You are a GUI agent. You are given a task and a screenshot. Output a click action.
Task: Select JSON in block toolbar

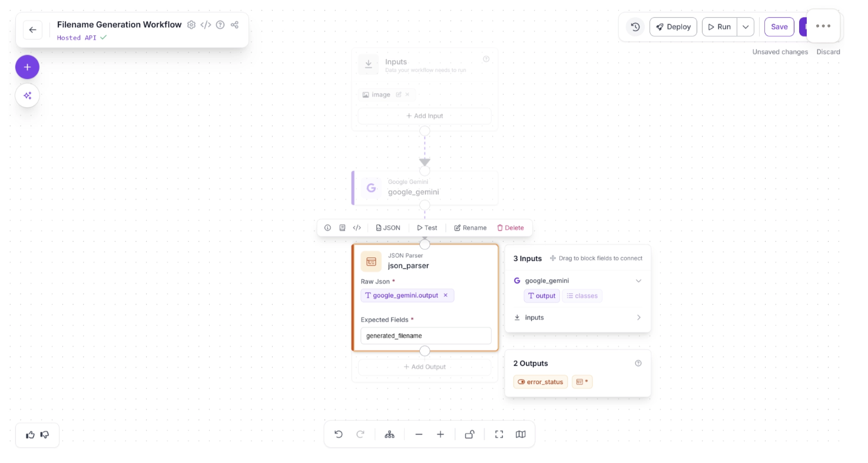pyautogui.click(x=388, y=228)
